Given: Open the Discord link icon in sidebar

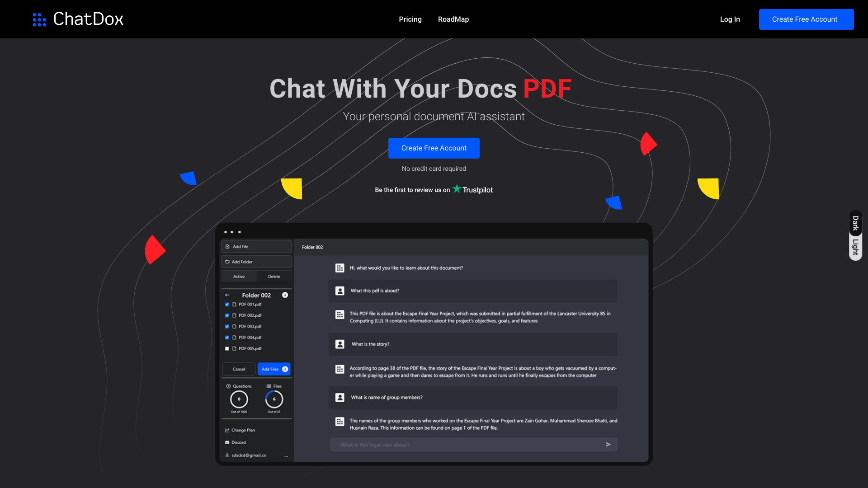Looking at the screenshot, I should (x=227, y=442).
